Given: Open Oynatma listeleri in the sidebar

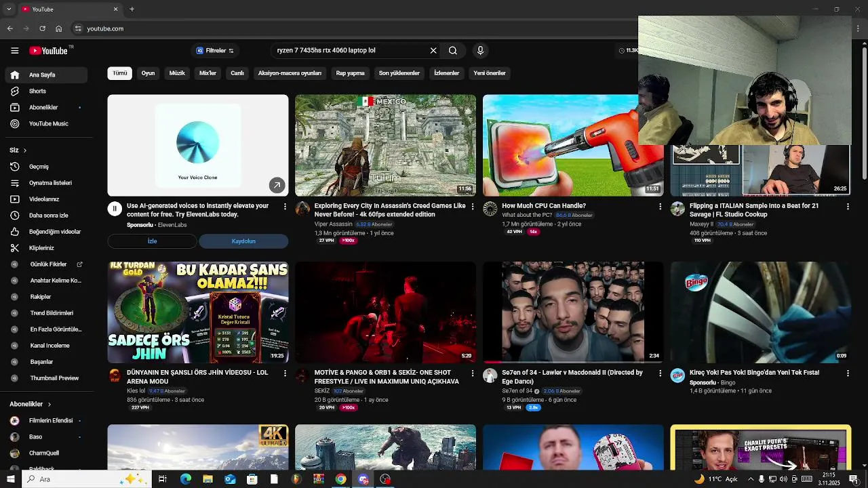Looking at the screenshot, I should click(x=46, y=183).
